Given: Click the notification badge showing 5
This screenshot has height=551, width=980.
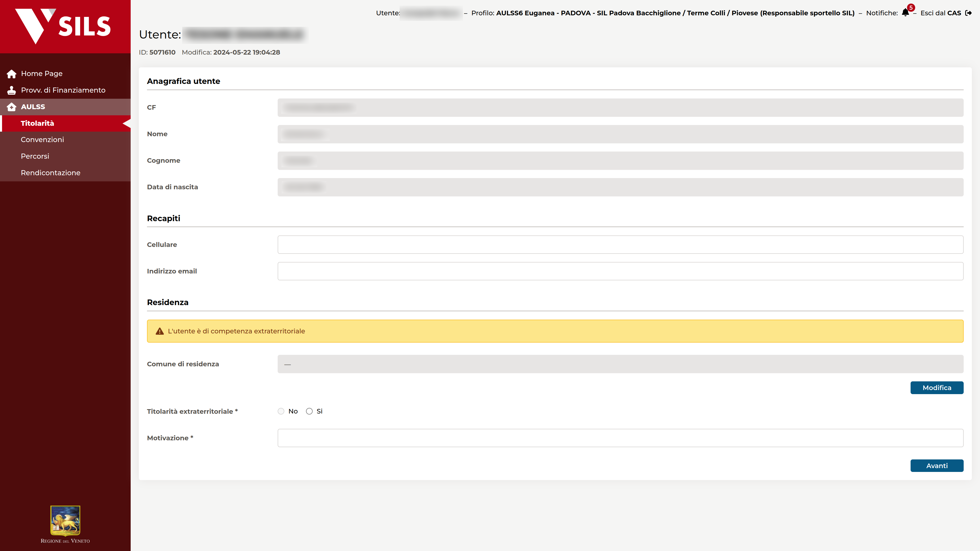Looking at the screenshot, I should click(x=911, y=8).
